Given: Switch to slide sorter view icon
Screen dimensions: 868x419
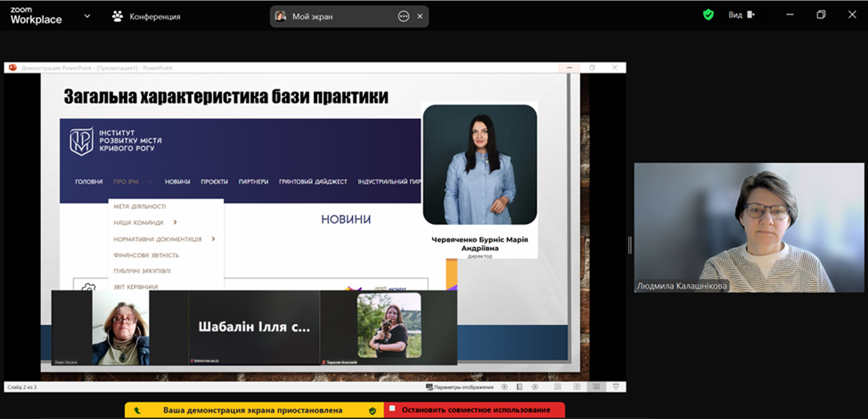Looking at the screenshot, I should (x=577, y=387).
